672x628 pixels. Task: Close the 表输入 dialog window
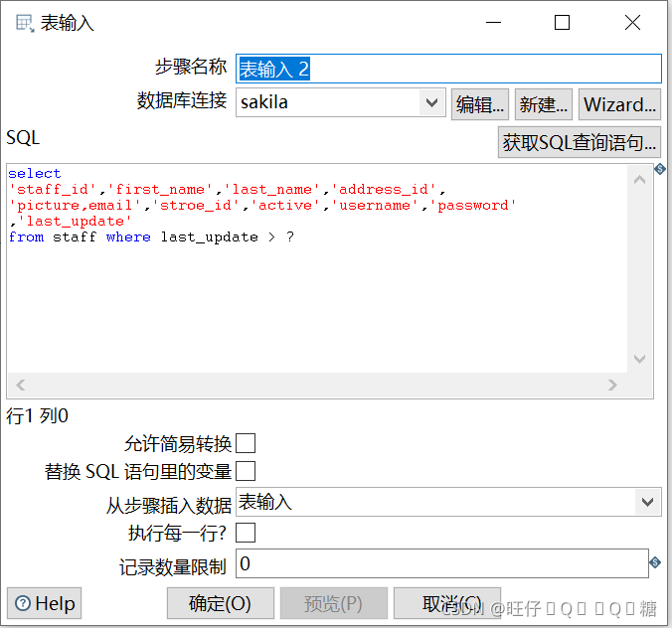632,22
